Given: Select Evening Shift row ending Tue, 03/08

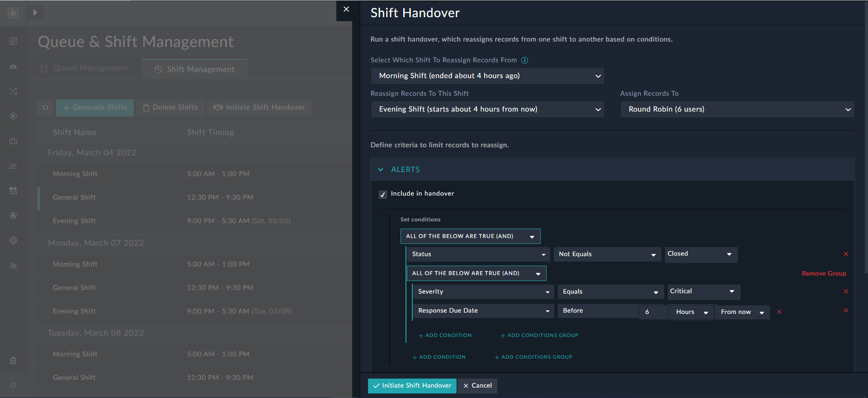Looking at the screenshot, I should (x=195, y=312).
